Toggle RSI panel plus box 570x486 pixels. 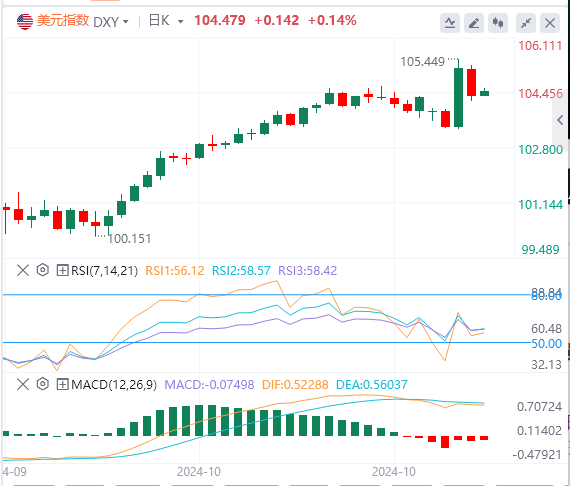[63, 270]
